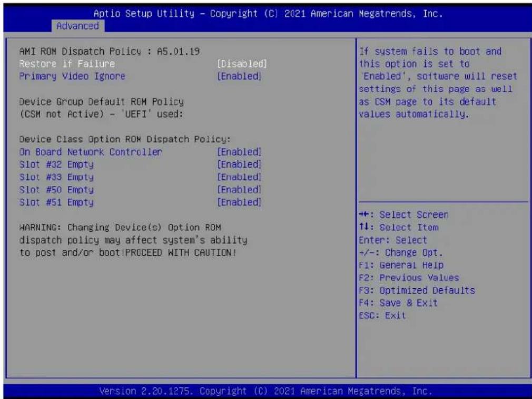The image size is (532, 399).
Task: Open the Restore if Failure [Disabled] value
Action: 242,64
